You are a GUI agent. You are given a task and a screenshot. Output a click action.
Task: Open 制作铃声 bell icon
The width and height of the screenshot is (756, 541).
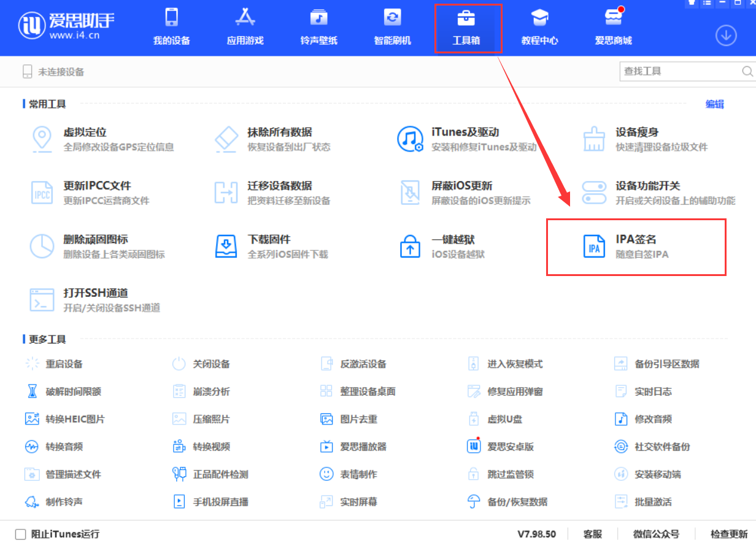click(x=32, y=502)
